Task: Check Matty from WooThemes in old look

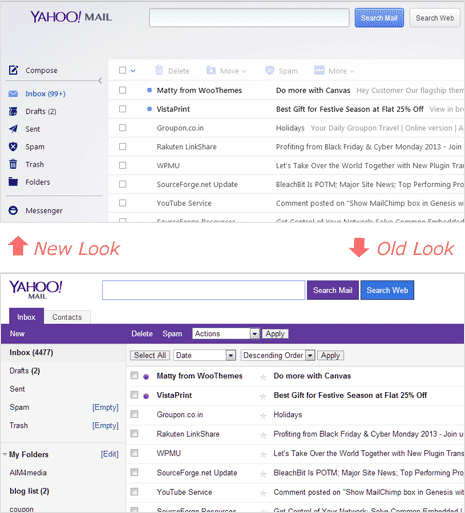Action: pos(134,375)
